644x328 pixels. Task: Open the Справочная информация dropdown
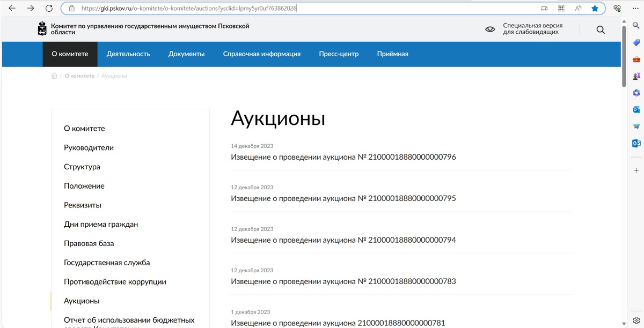pyautogui.click(x=261, y=54)
